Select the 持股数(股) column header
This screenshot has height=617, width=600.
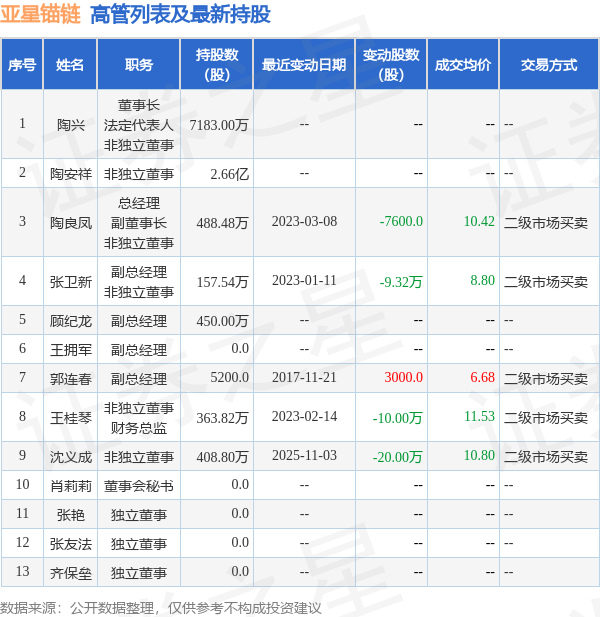click(217, 65)
